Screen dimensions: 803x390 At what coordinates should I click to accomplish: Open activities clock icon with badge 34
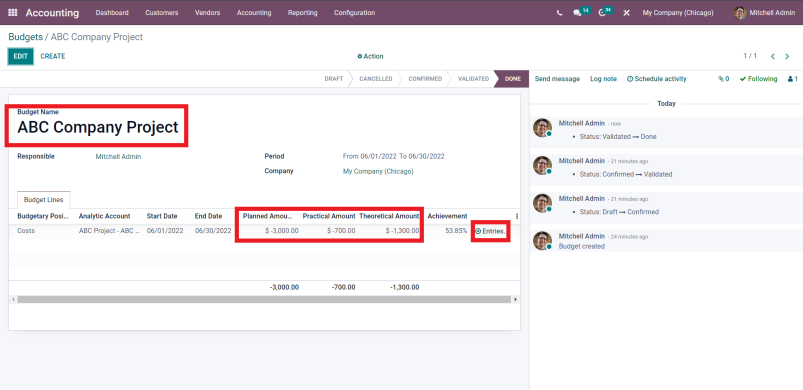(606, 12)
